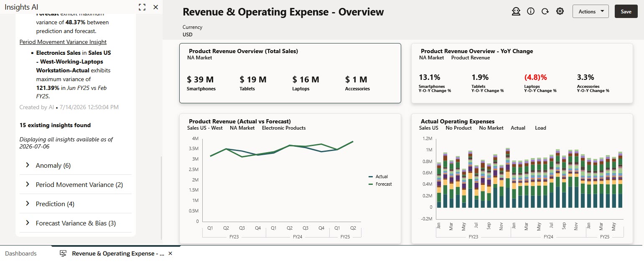The height and width of the screenshot is (266, 644).
Task: Expand Forecast Variance & Bias (3) group
Action: (75, 223)
